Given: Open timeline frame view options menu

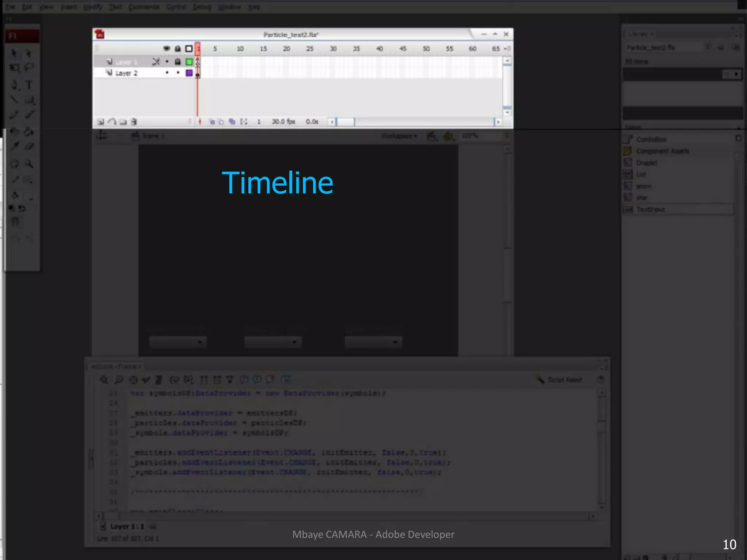Looking at the screenshot, I should point(508,48).
